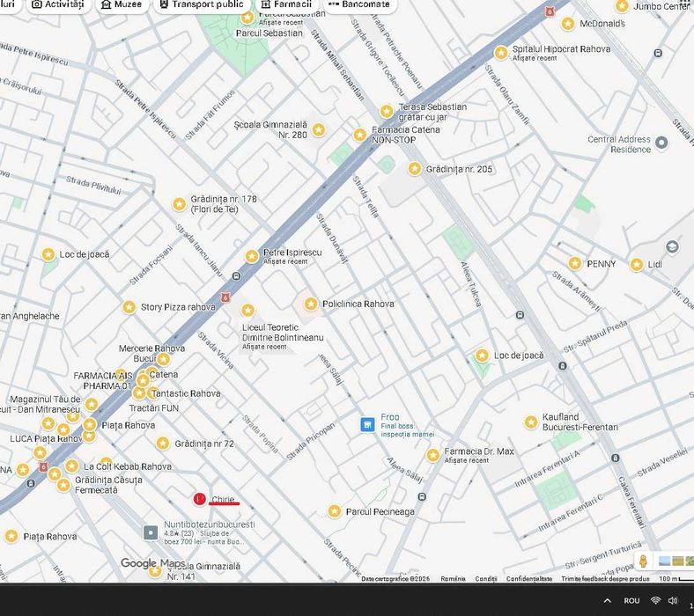Filter map by Muzee chip
The height and width of the screenshot is (616, 694).
(122, 4)
